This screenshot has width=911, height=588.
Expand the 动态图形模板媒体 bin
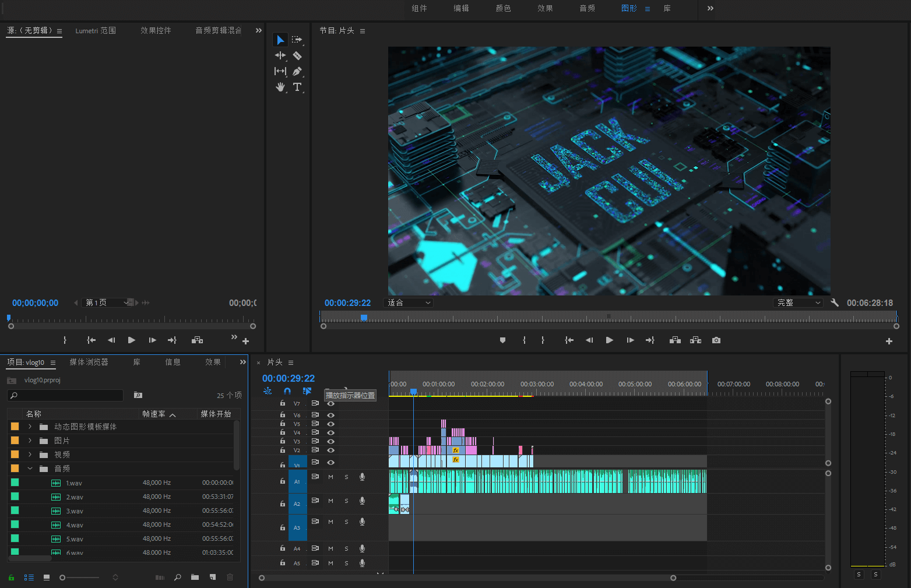(x=30, y=427)
